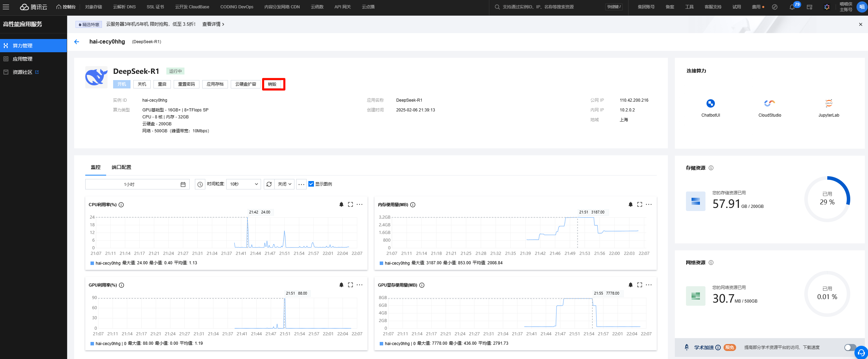Image resolution: width=868 pixels, height=359 pixels.
Task: Select 算力管理 in the sidebar
Action: pos(33,46)
